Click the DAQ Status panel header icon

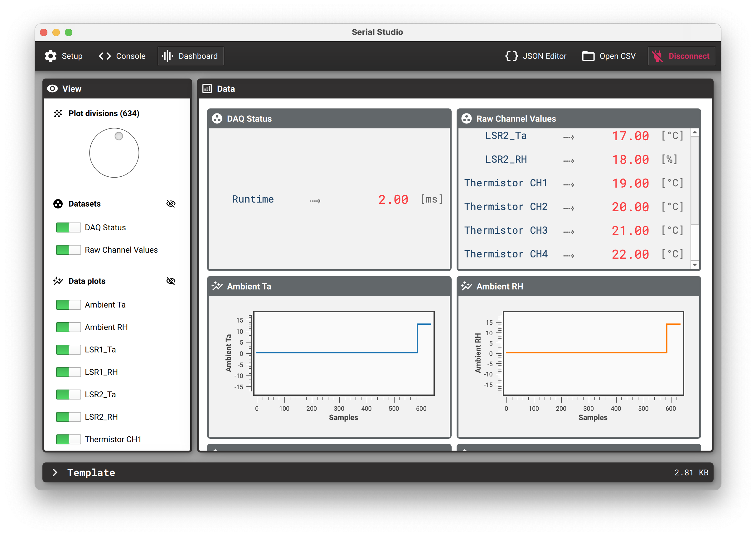[x=217, y=119]
